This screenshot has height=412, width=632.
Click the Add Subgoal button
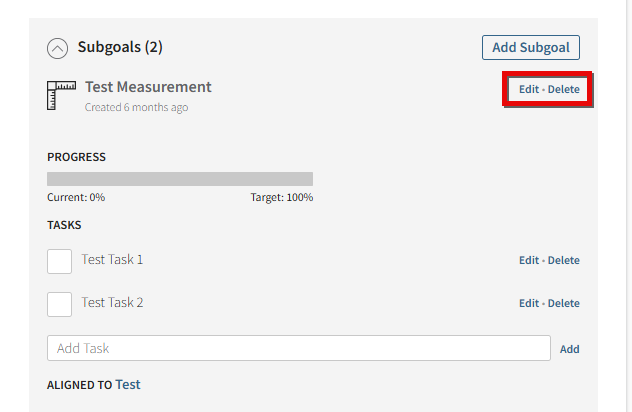pyautogui.click(x=531, y=48)
